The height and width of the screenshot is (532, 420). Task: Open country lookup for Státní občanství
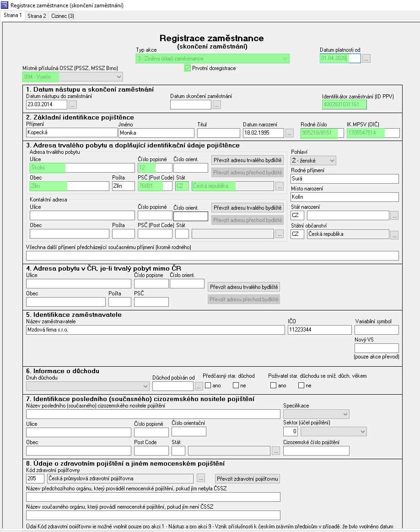(x=394, y=234)
